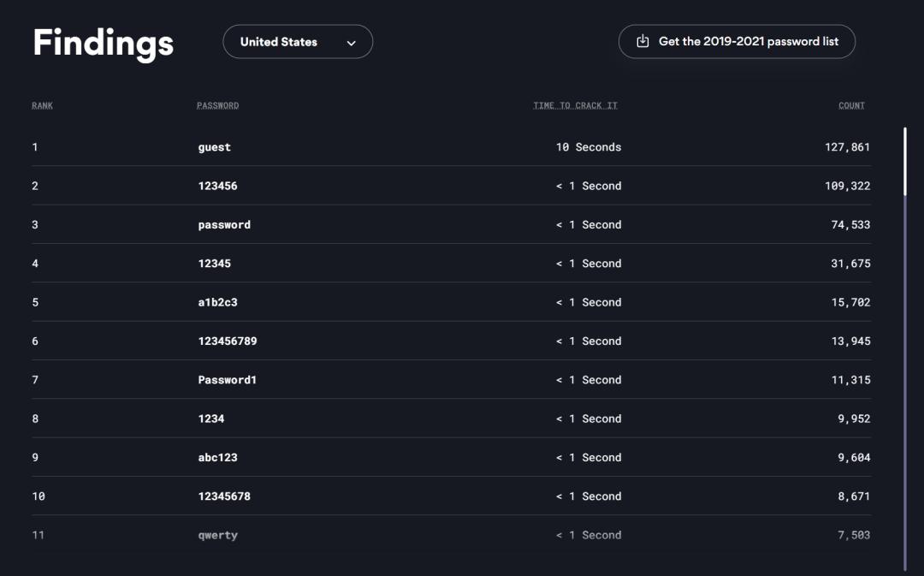Click the 'qwerty' password entry
This screenshot has height=576, width=924.
(x=217, y=536)
